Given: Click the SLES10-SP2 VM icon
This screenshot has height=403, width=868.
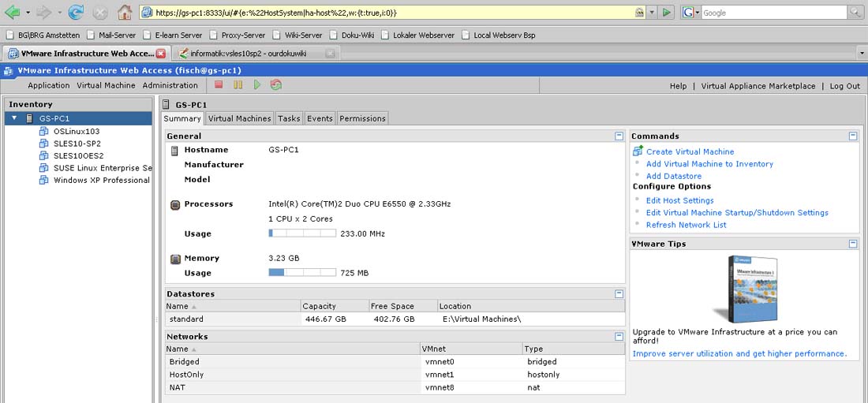Looking at the screenshot, I should click(x=43, y=144).
